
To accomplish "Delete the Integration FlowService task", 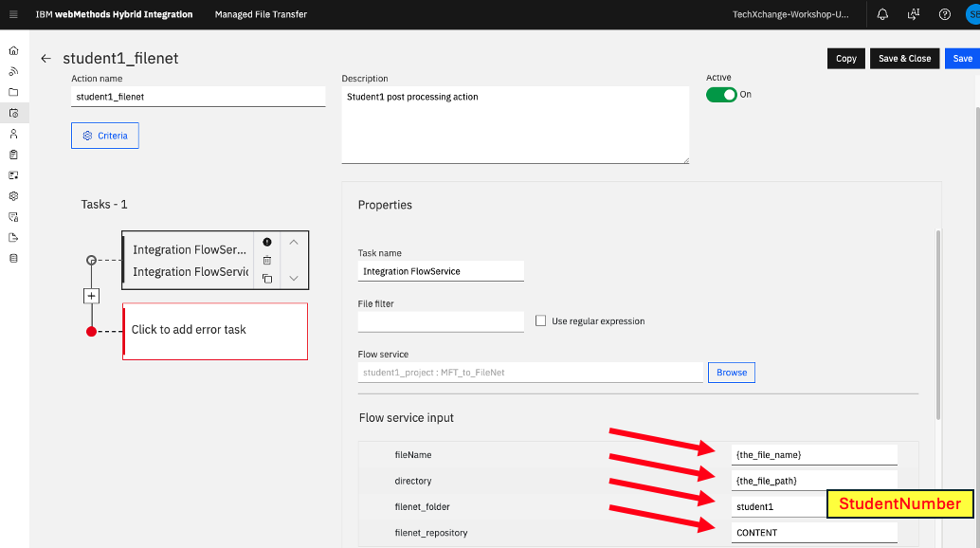I will click(x=267, y=260).
